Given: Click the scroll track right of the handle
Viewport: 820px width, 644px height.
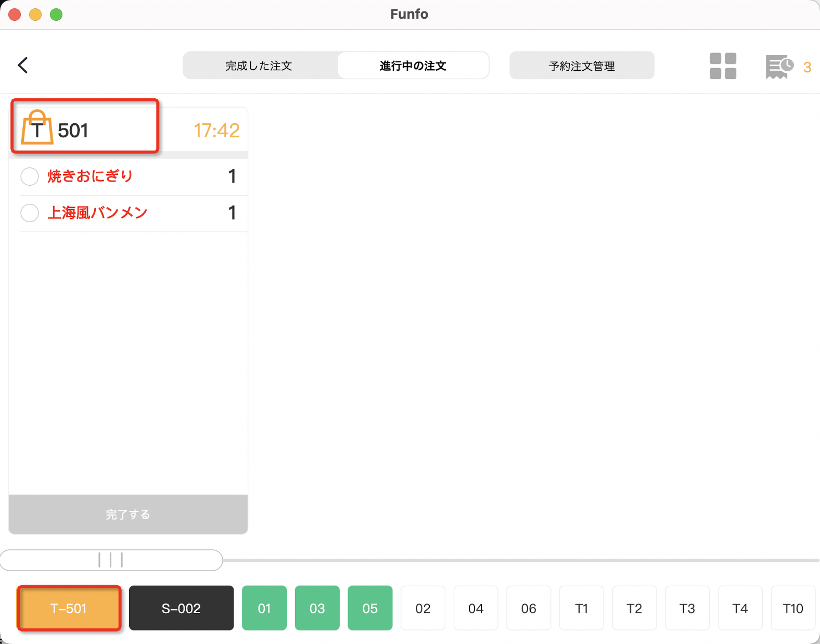Looking at the screenshot, I should pyautogui.click(x=521, y=560).
